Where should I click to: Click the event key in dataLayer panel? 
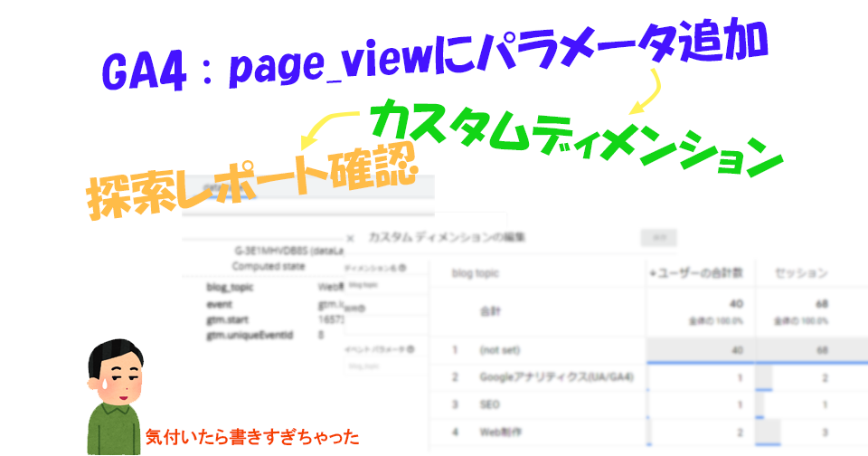[219, 304]
